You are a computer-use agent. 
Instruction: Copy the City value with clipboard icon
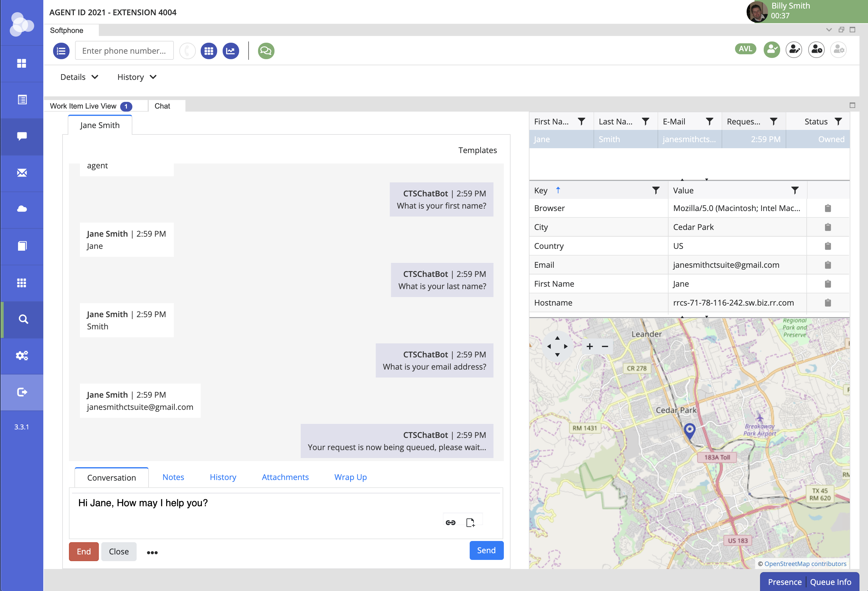[x=828, y=227]
